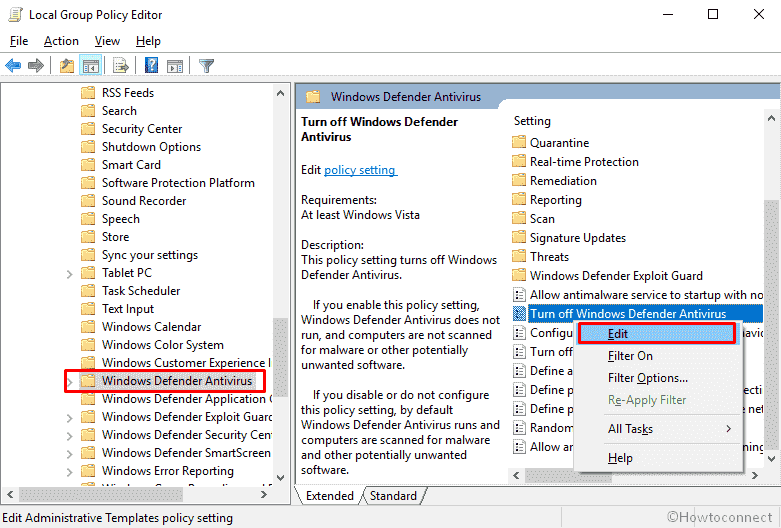
Task: Click the Real-time Protection folder icon
Action: tap(519, 161)
